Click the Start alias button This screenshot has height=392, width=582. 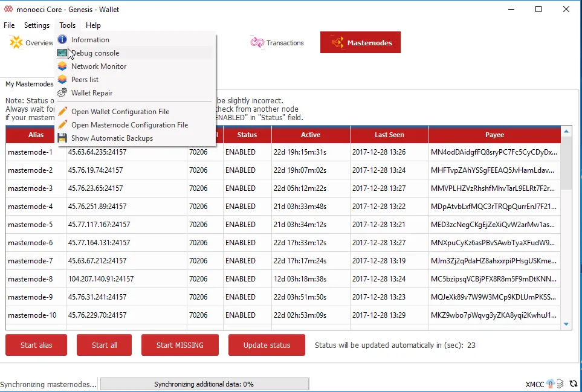(x=36, y=345)
